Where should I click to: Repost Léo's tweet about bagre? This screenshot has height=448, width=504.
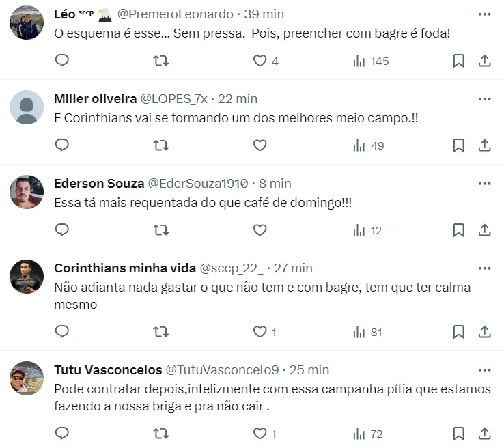pyautogui.click(x=160, y=61)
